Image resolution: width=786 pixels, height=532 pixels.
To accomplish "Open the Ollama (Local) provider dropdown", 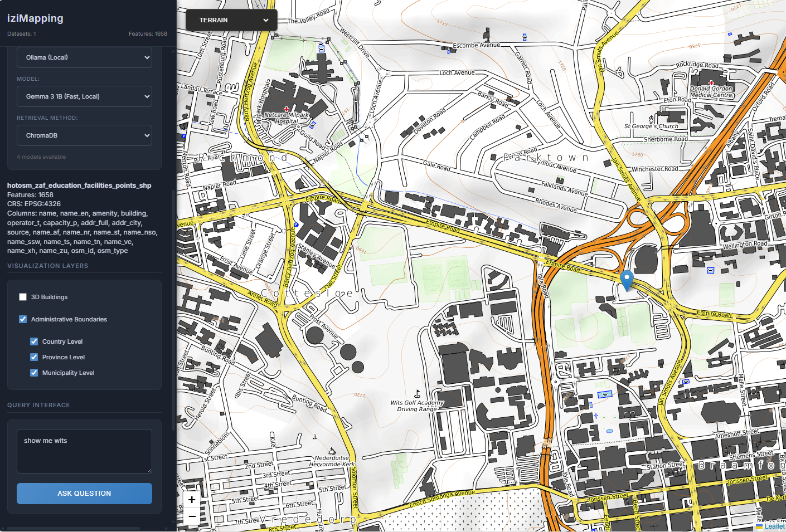I will [x=84, y=57].
